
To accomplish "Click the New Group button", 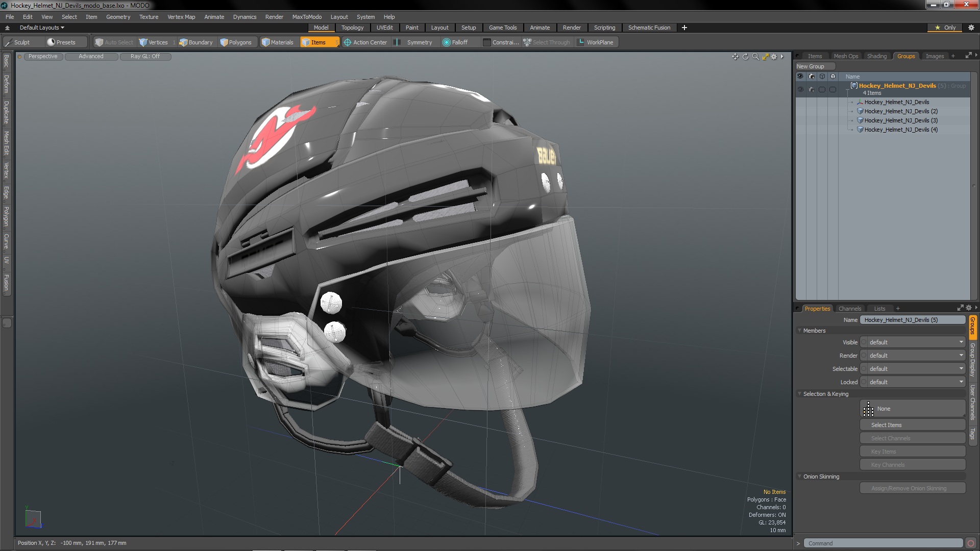I will pyautogui.click(x=815, y=66).
